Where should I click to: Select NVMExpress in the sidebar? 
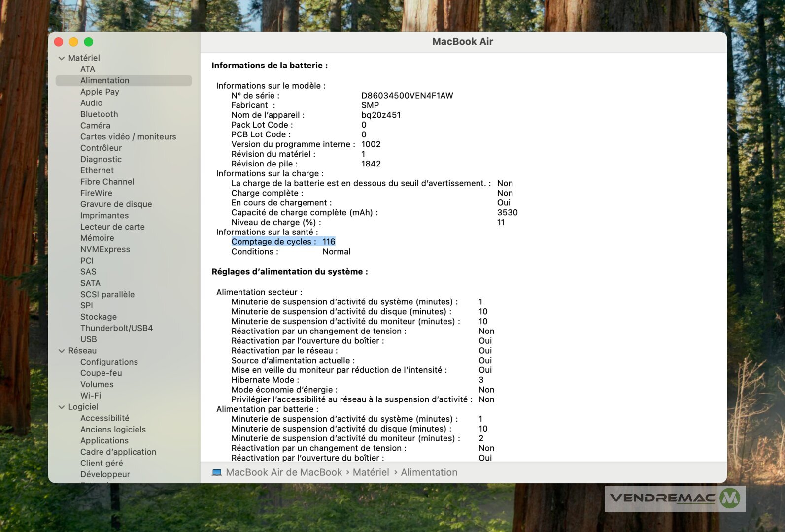[x=105, y=249]
